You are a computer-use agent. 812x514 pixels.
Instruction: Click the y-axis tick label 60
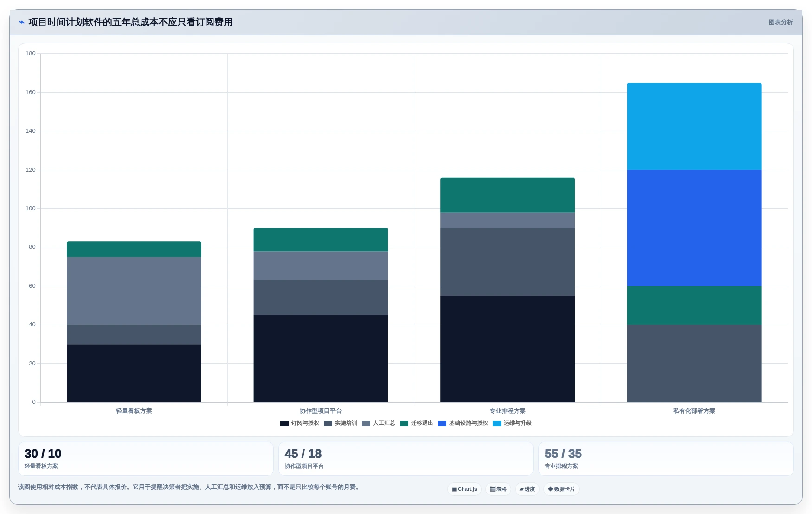[32, 286]
